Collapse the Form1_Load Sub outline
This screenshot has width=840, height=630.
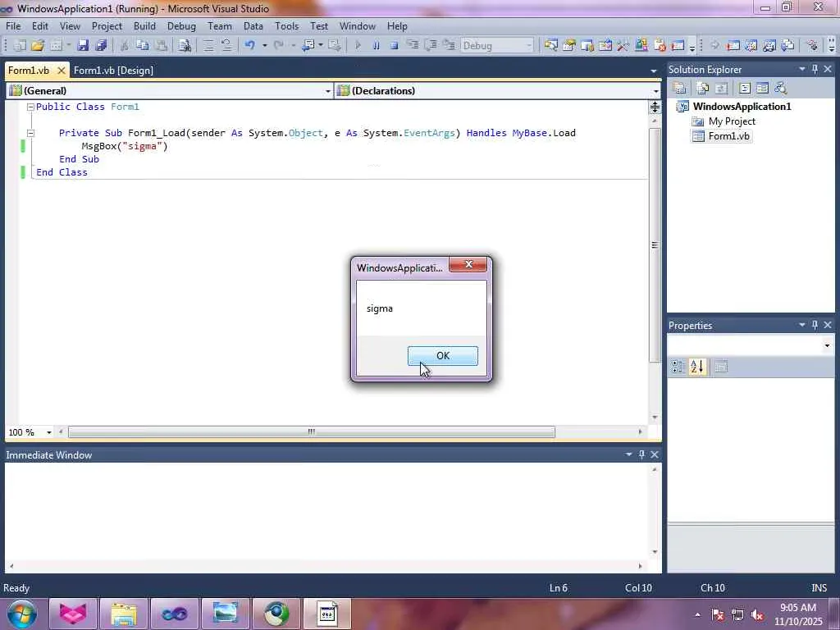[30, 133]
